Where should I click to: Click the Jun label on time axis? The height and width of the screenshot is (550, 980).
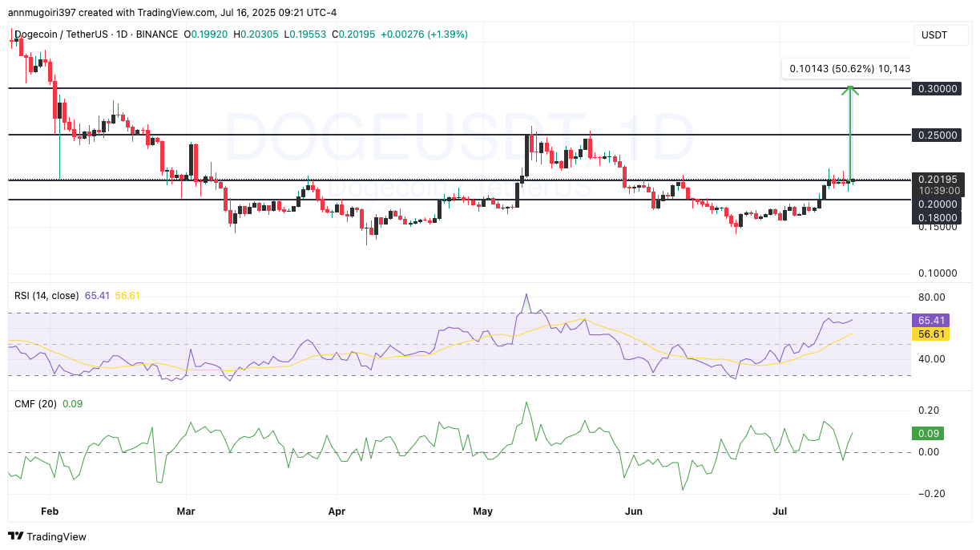[634, 510]
